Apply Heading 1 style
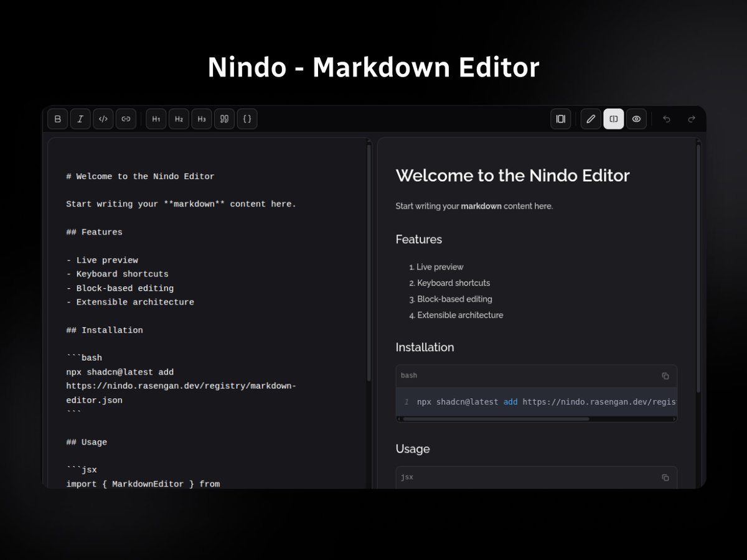 click(x=156, y=119)
